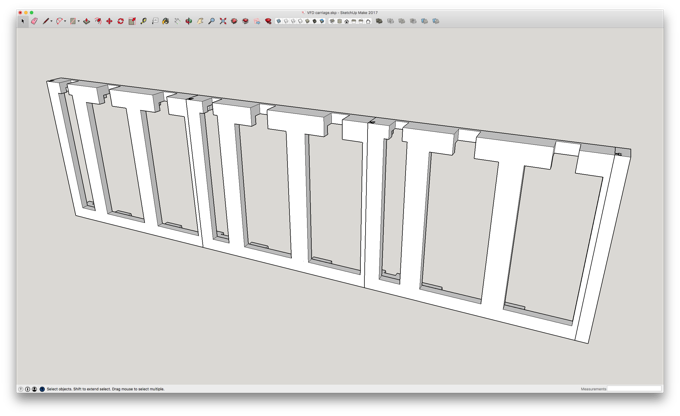The height and width of the screenshot is (416, 680).
Task: Open the Extension Manager
Action: 268,21
